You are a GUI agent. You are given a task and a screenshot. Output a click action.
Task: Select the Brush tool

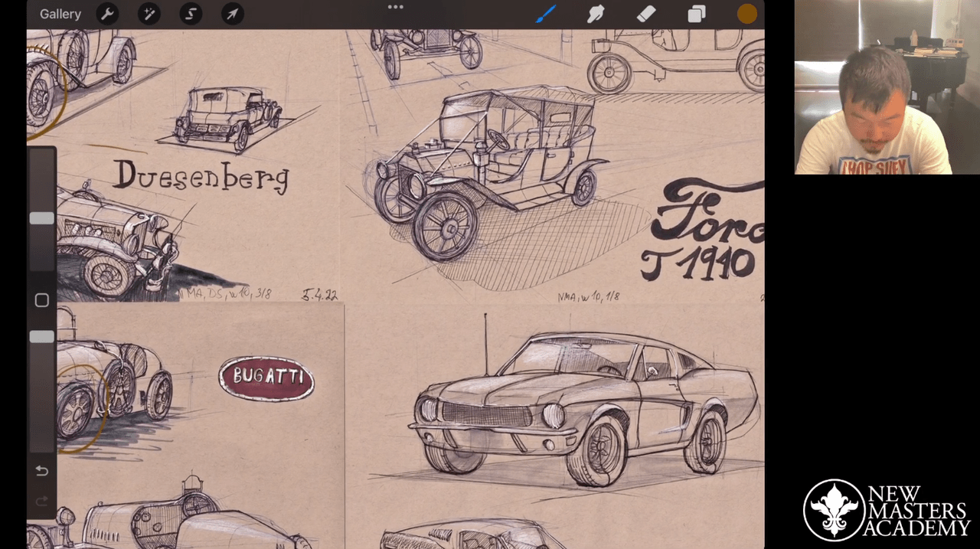tap(546, 14)
